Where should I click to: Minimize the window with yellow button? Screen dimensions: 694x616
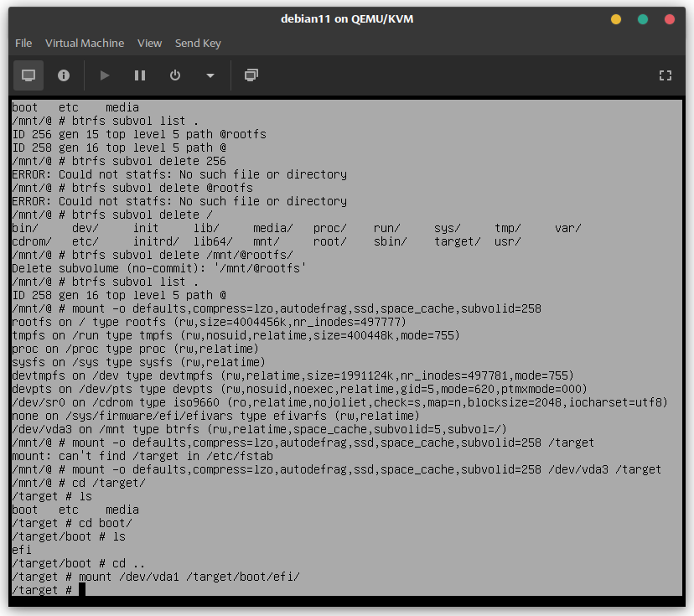click(616, 19)
